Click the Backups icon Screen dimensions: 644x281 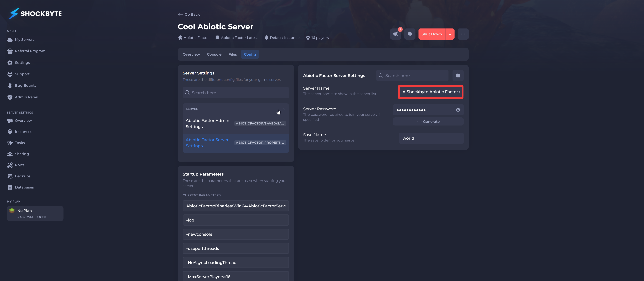10,176
